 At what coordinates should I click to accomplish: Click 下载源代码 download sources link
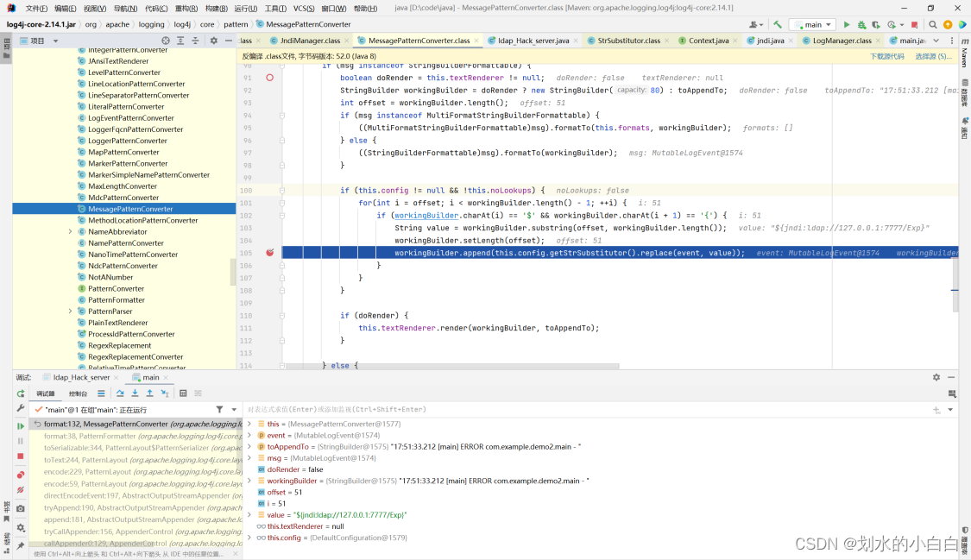coord(886,56)
